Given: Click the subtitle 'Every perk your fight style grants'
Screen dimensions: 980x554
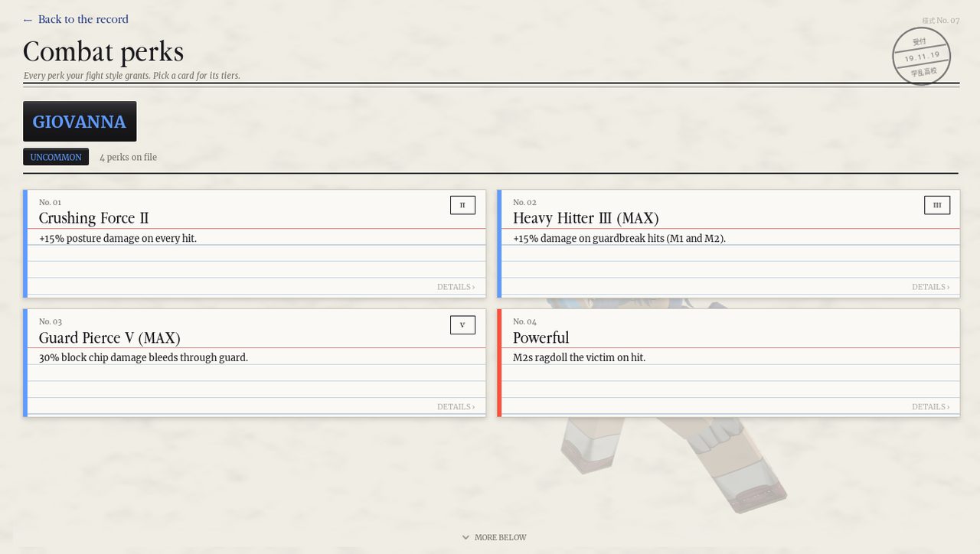Looking at the screenshot, I should [x=132, y=76].
